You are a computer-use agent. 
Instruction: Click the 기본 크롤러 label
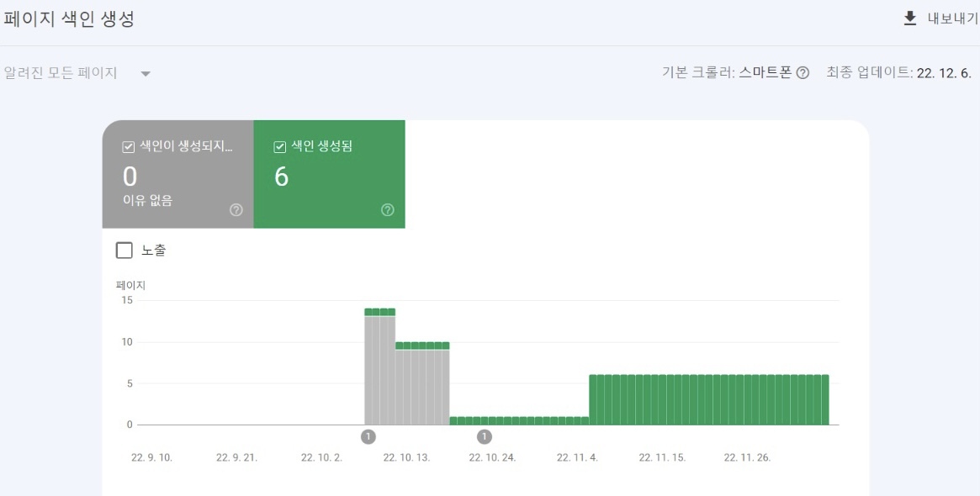click(699, 72)
